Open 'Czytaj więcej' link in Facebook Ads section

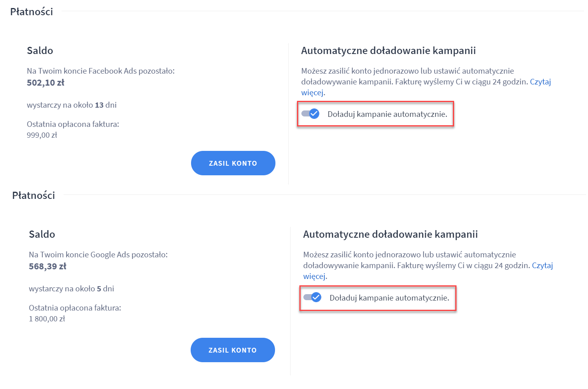(540, 82)
